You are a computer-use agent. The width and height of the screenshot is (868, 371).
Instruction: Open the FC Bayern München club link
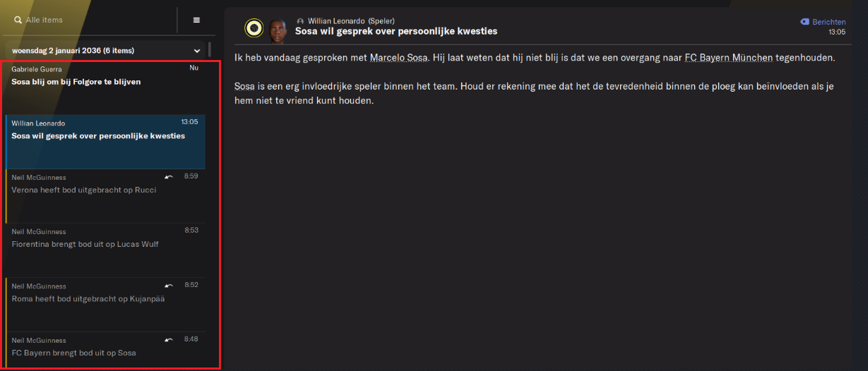729,57
